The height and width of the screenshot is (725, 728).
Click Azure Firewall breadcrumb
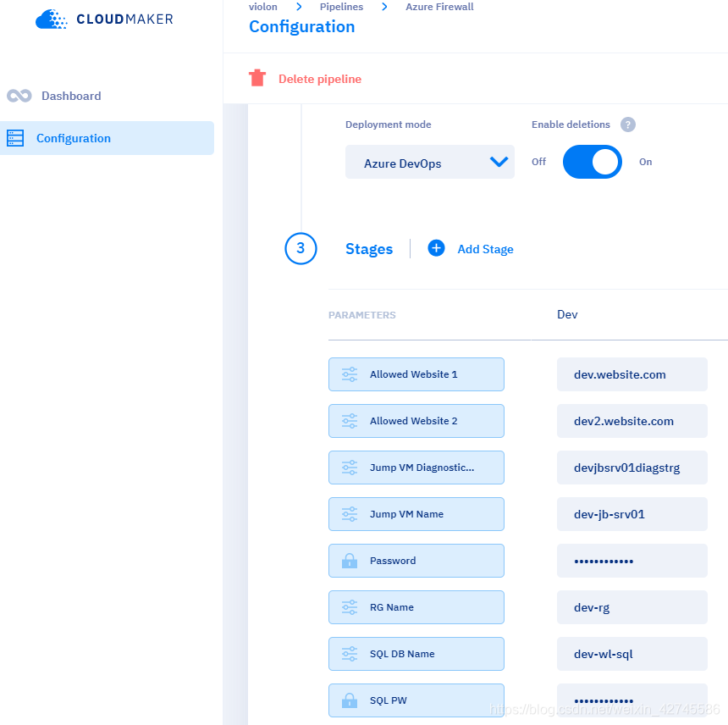tap(439, 7)
